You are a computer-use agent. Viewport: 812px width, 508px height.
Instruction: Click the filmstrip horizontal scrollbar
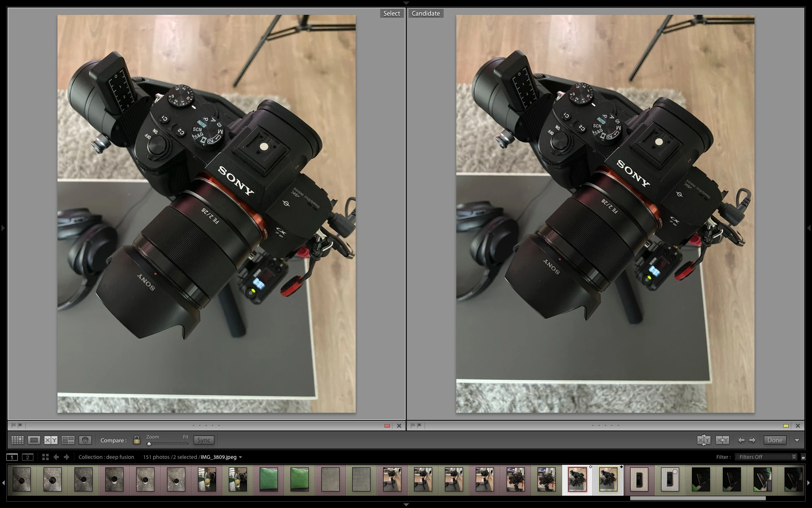click(698, 498)
